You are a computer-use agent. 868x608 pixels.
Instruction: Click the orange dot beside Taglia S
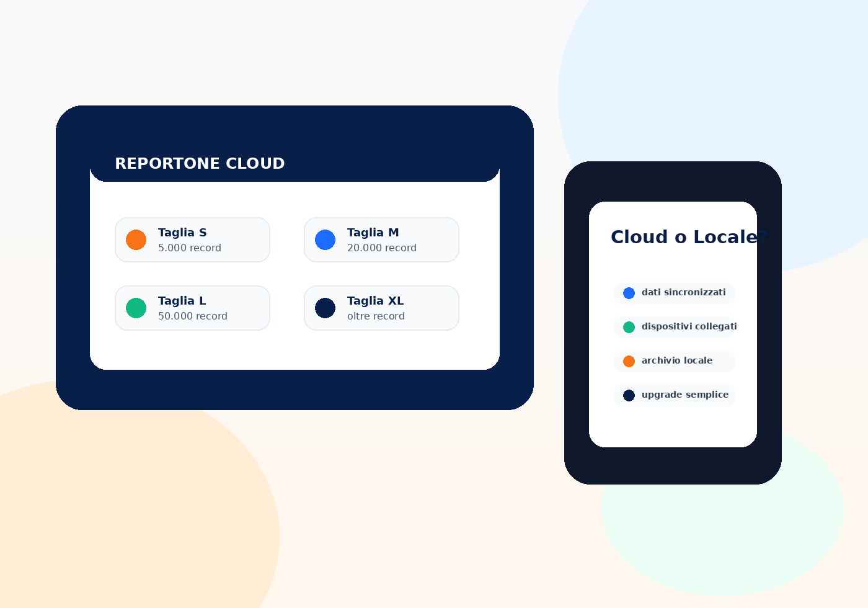pyautogui.click(x=136, y=239)
